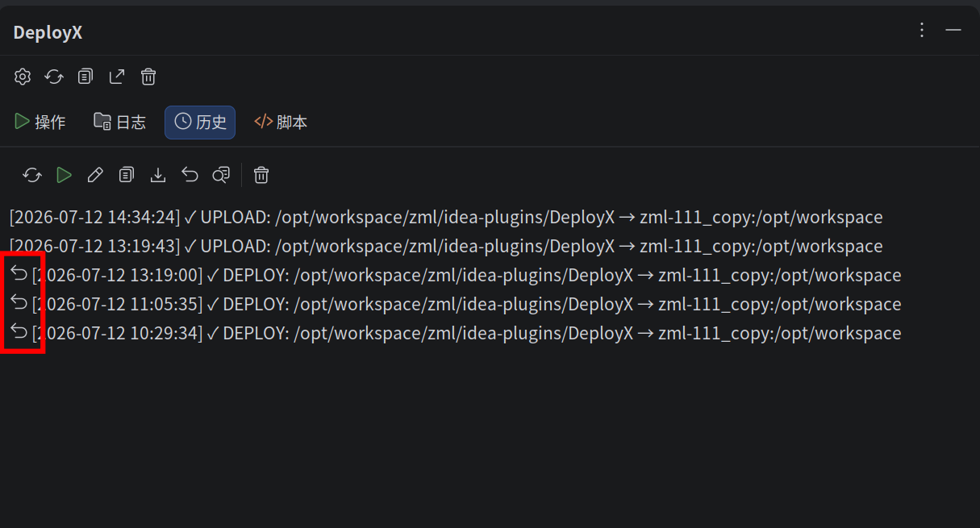Click the download icon in the history toolbar
Screen dimensions: 980x528
coord(158,175)
